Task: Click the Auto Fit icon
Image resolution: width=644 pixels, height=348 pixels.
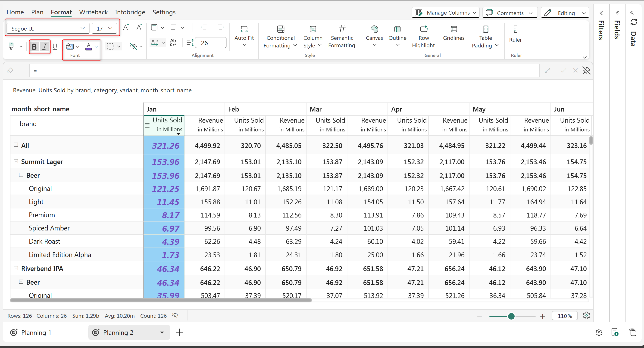Action: pos(244,29)
